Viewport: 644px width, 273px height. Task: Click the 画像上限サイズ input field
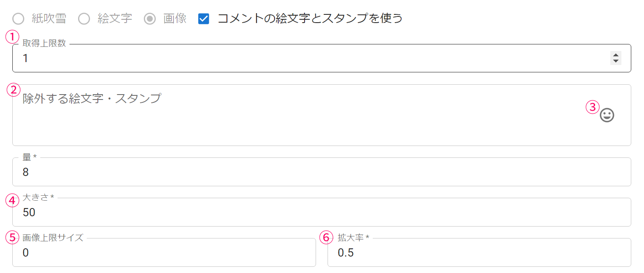click(x=164, y=253)
